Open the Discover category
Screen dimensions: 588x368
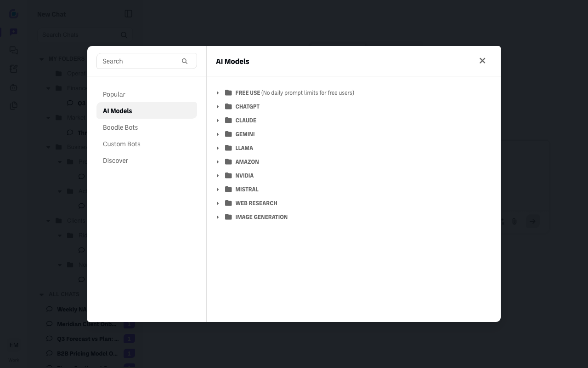147,161
